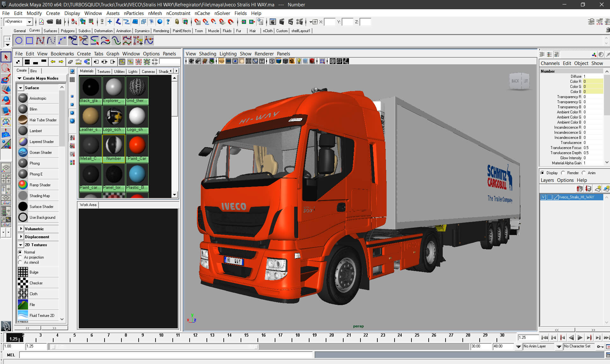The width and height of the screenshot is (610, 364).
Task: Click the Hypershade previous graph arrow
Action: click(x=53, y=61)
